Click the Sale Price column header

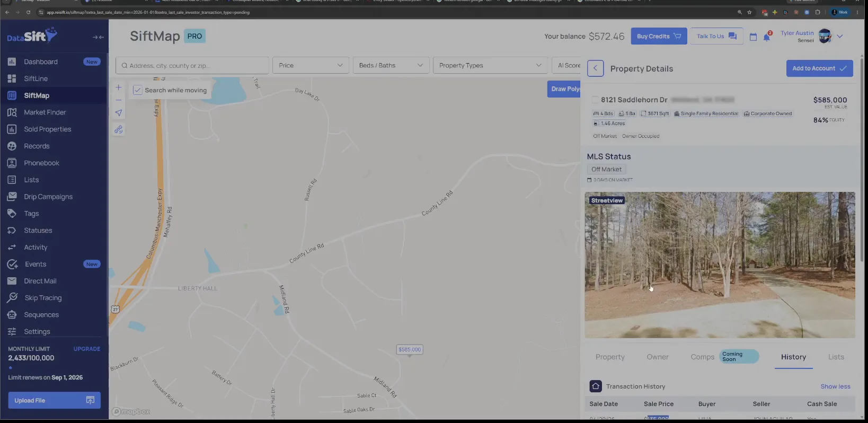tap(659, 404)
